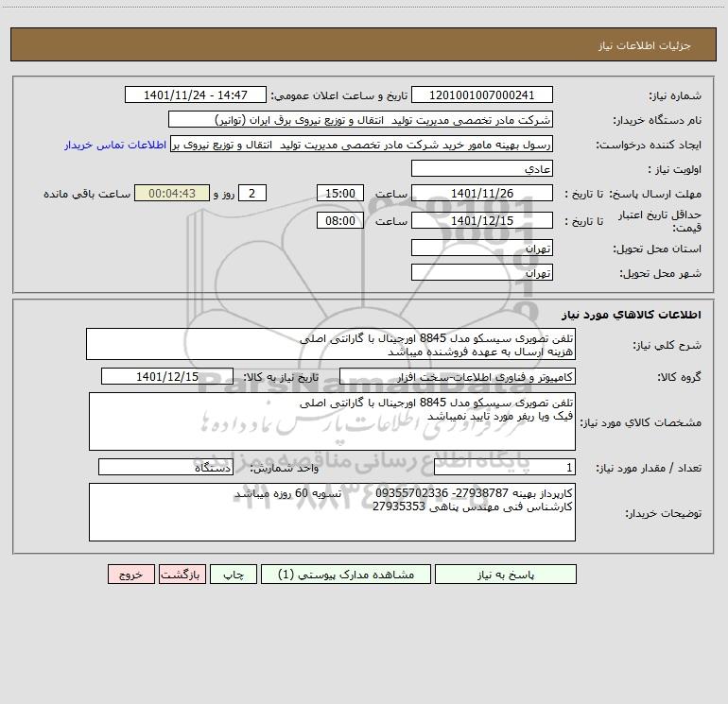Open مشاهده مدارک پیوستی (1) attachments

click(346, 575)
